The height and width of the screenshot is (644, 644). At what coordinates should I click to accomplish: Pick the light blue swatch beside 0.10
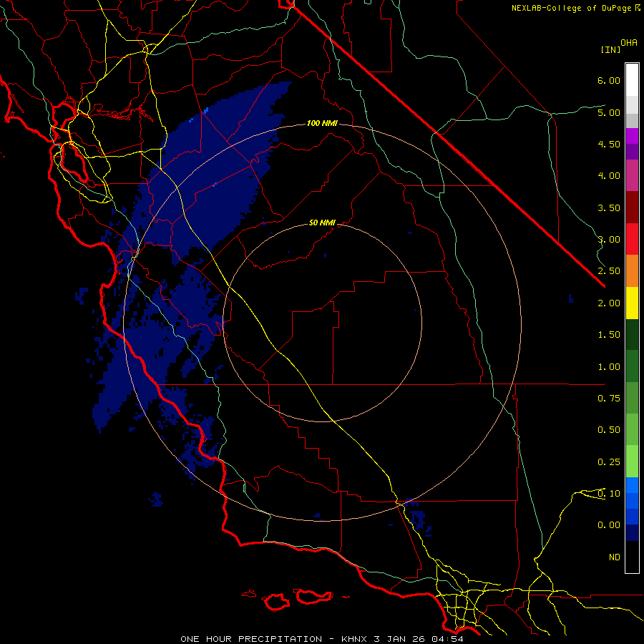(x=632, y=485)
